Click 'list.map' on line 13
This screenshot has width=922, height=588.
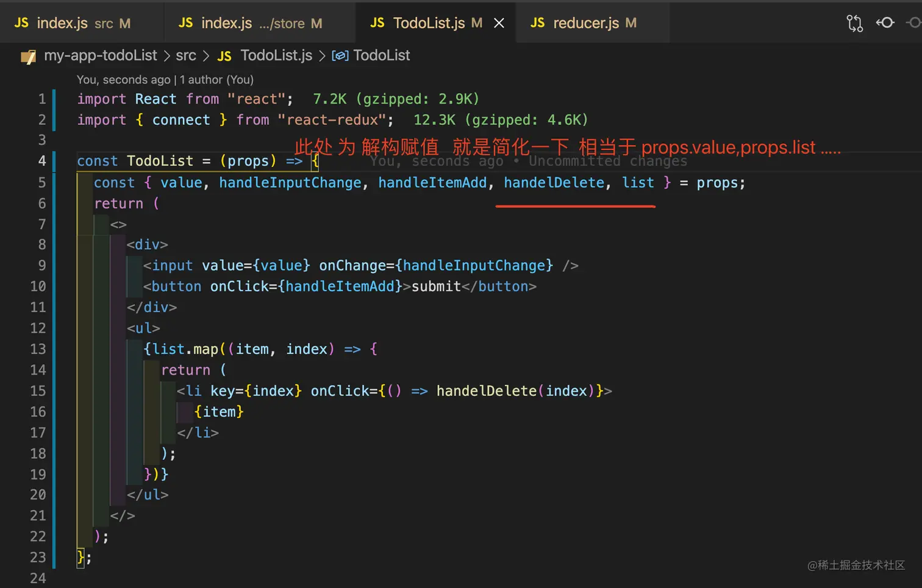(x=185, y=349)
